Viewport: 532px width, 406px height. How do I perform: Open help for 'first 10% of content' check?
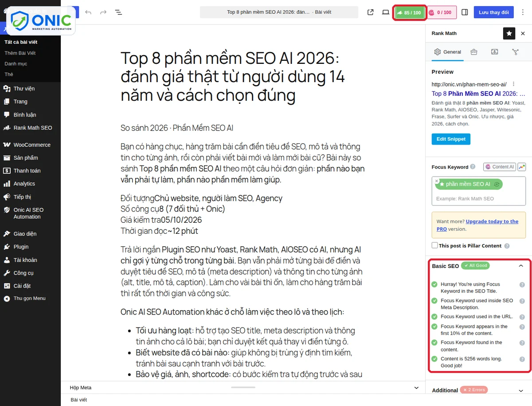click(522, 327)
